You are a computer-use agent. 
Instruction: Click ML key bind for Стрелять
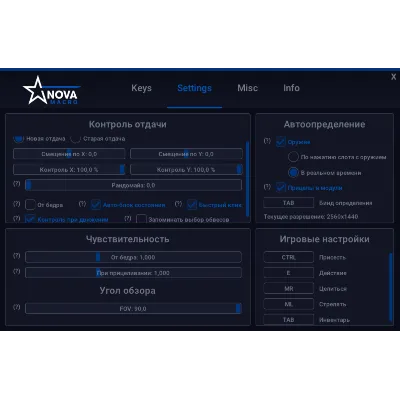click(x=289, y=304)
